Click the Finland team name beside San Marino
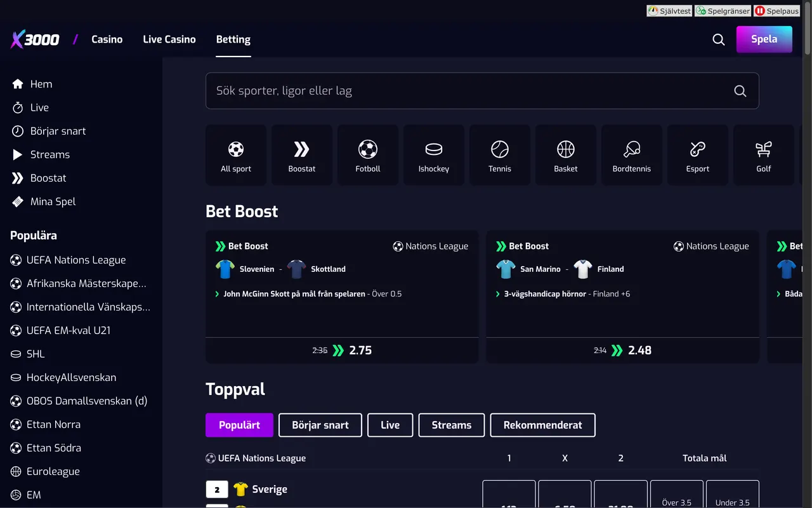The image size is (812, 508). click(x=611, y=269)
